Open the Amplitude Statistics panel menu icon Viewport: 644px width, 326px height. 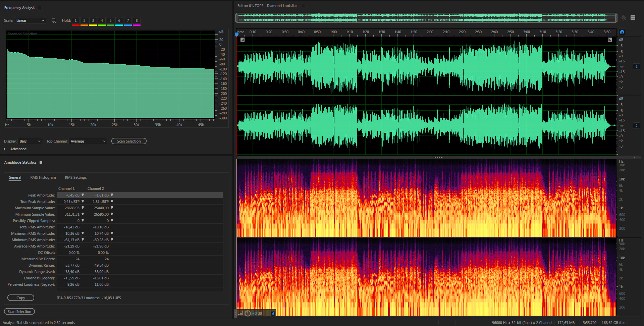click(x=41, y=162)
